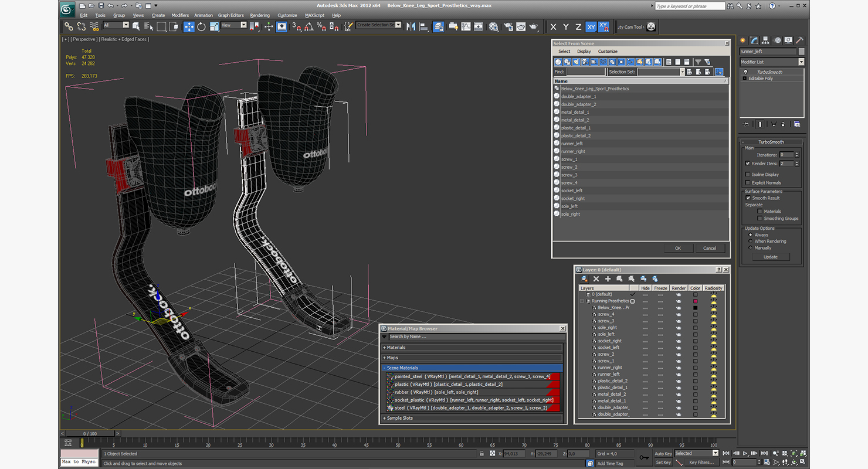This screenshot has width=868, height=469.
Task: Click Pin Stack icon under modifier stack
Action: click(x=746, y=124)
